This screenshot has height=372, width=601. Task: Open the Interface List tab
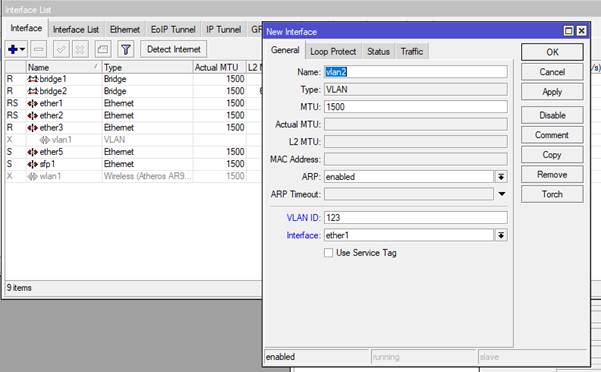76,29
